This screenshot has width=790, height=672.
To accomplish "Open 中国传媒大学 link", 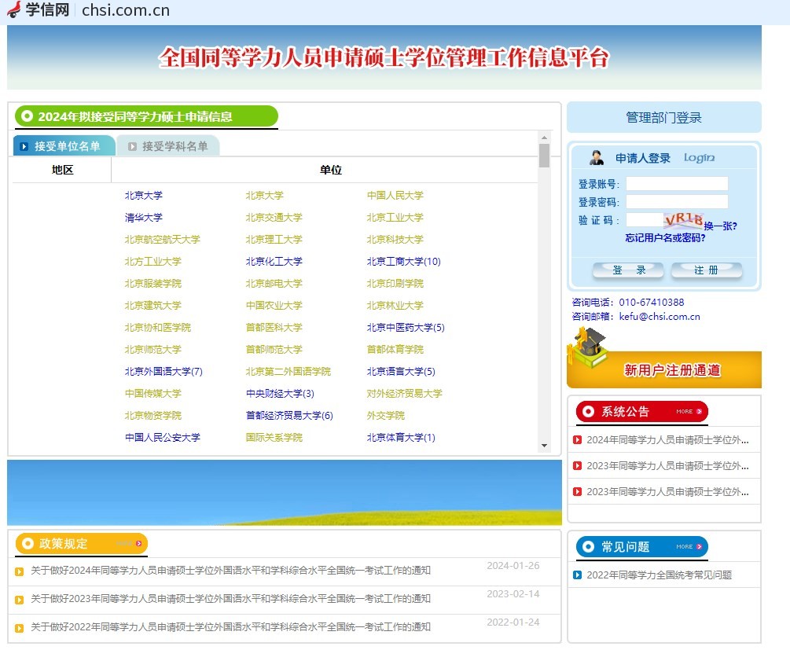I will (x=153, y=393).
